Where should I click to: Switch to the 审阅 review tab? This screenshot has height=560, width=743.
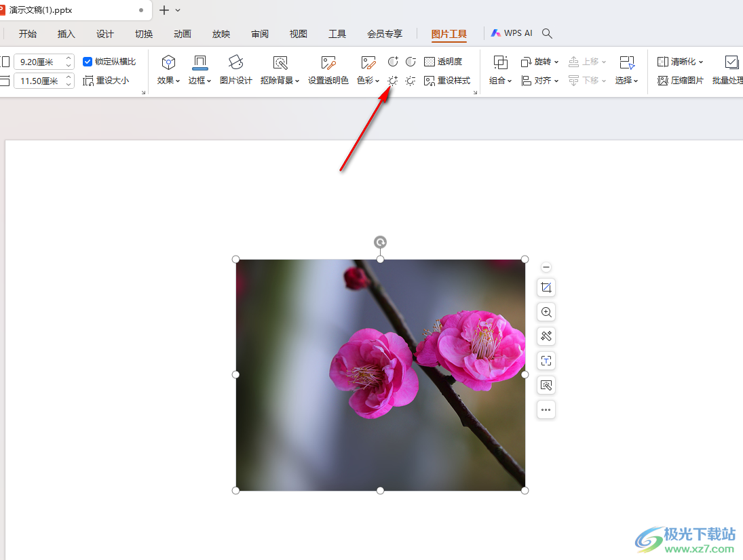tap(260, 34)
